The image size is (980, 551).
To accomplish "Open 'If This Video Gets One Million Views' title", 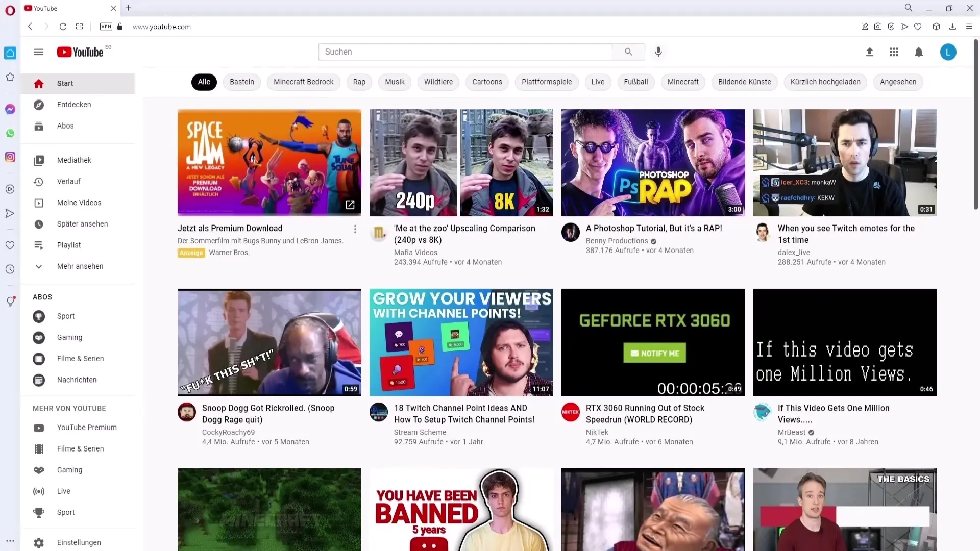I will (834, 414).
